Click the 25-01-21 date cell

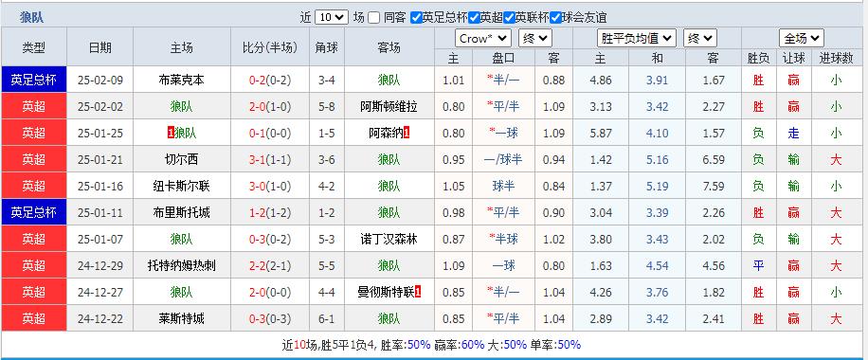pos(100,159)
